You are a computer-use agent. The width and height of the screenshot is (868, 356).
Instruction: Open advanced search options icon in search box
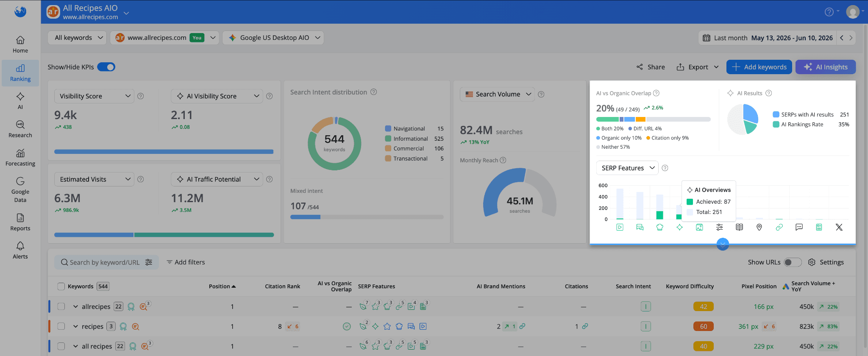(x=149, y=262)
